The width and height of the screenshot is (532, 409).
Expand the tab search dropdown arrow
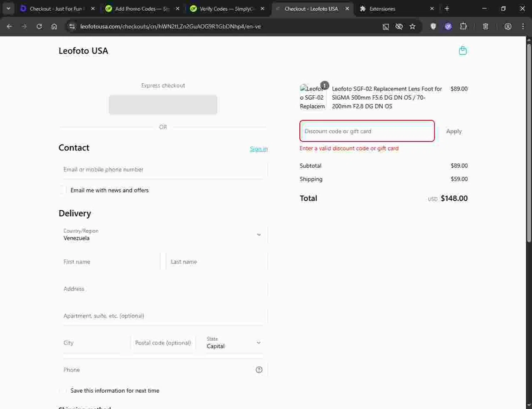pyautogui.click(x=8, y=9)
